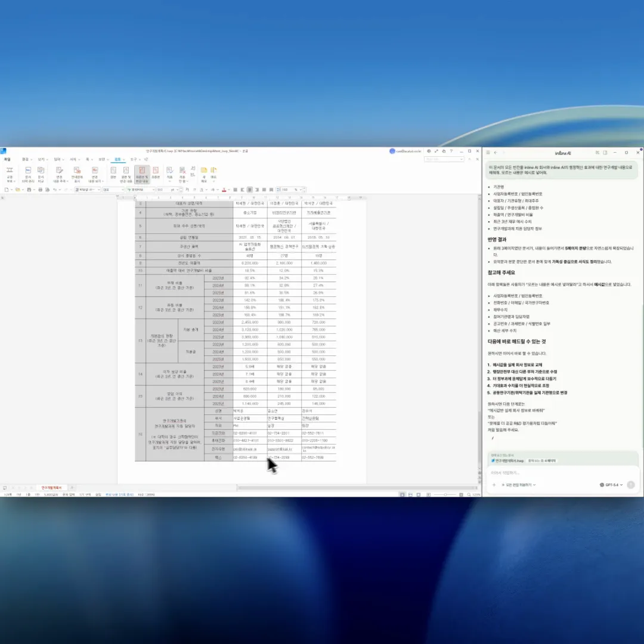Expand the 모든 편집 허용하기 dropdown
Viewport: 644px width, 644px height.
coord(519,485)
